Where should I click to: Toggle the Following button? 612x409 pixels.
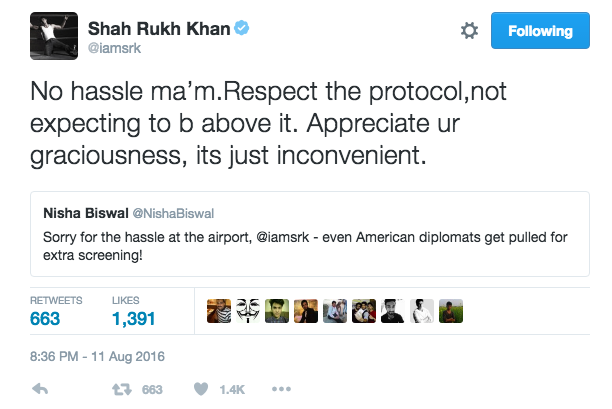(540, 31)
